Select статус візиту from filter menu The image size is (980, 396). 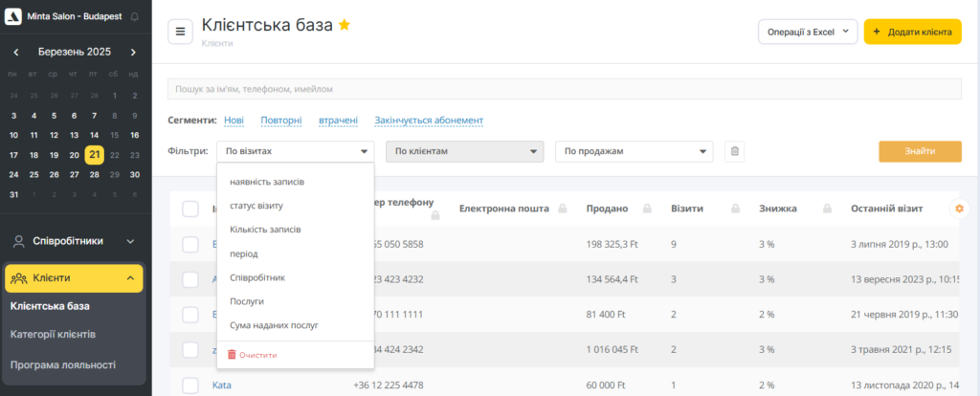click(256, 206)
